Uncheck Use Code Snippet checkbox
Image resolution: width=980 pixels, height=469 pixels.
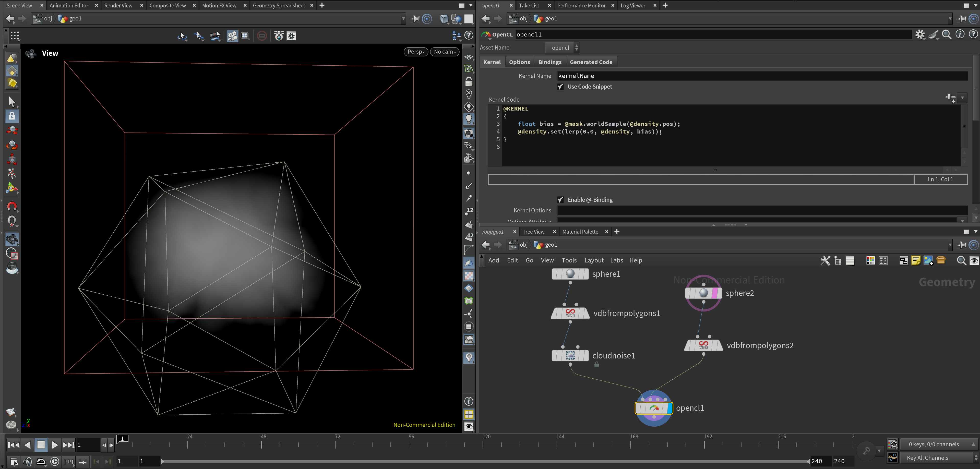[x=560, y=87]
